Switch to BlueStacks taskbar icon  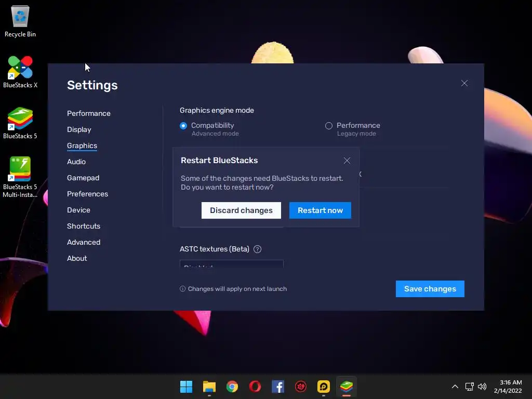coord(347,387)
